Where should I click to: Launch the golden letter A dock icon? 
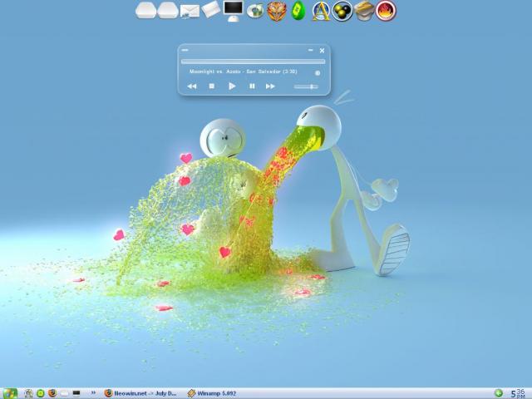pyautogui.click(x=321, y=11)
